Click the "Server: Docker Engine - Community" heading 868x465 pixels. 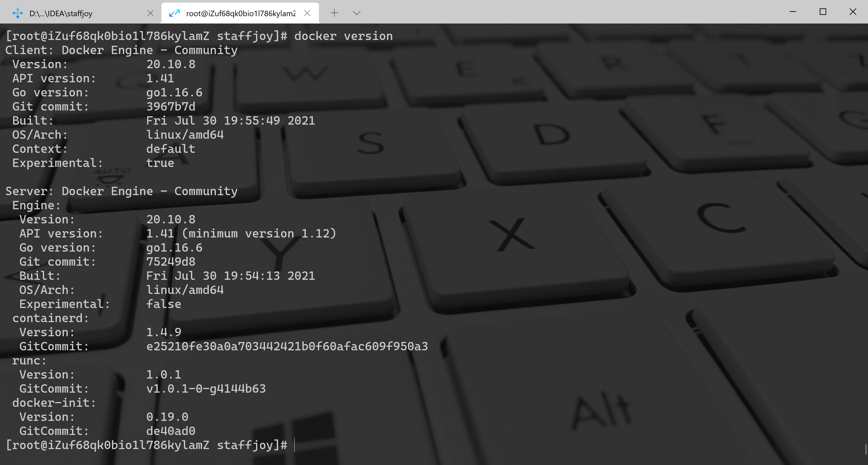pyautogui.click(x=122, y=191)
